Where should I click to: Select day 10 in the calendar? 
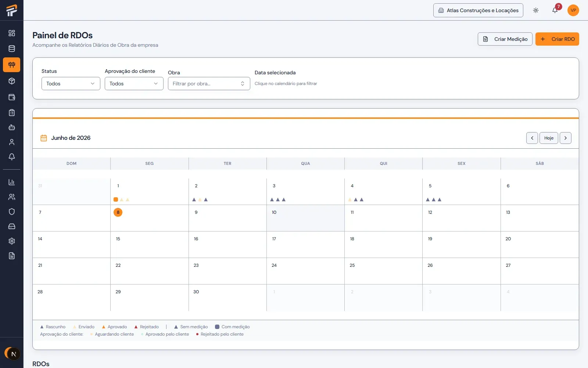(305, 218)
